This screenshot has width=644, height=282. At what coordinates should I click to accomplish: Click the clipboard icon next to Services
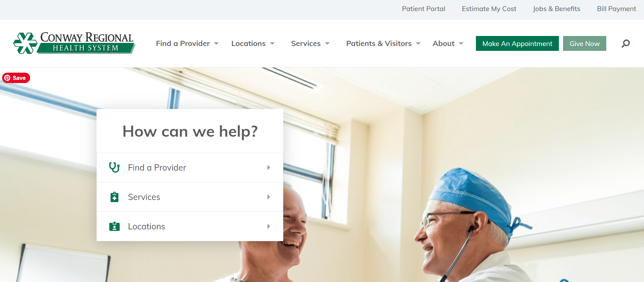(114, 197)
